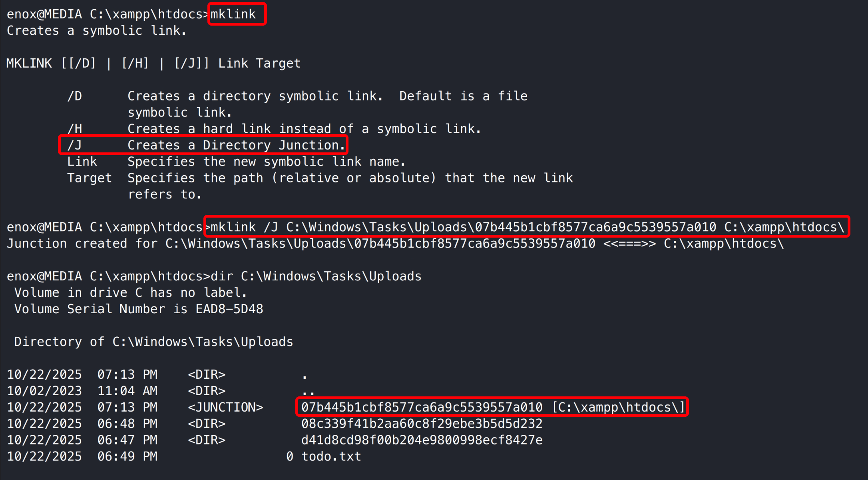This screenshot has width=868, height=480.
Task: Click the highlighted 07b445b1 junction entry
Action: (492, 407)
